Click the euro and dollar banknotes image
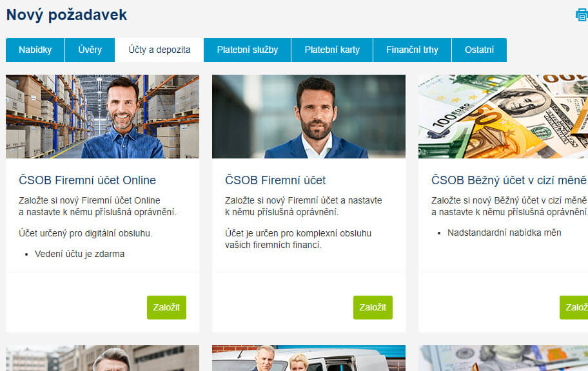The width and height of the screenshot is (588, 371). click(504, 117)
